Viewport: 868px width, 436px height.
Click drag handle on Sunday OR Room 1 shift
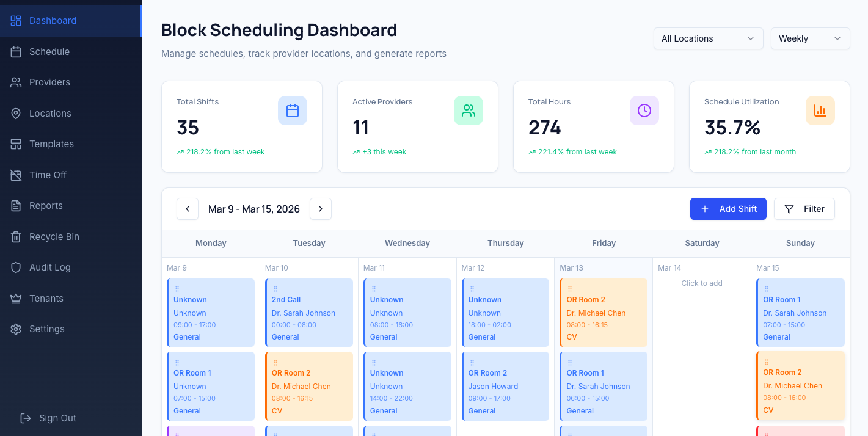(767, 289)
